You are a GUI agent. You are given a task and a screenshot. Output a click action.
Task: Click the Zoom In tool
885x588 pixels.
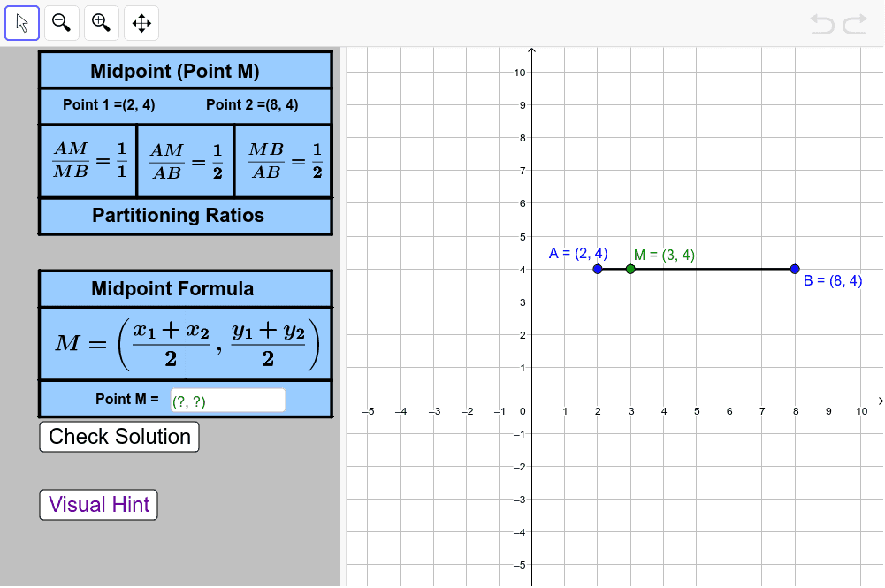coord(101,22)
